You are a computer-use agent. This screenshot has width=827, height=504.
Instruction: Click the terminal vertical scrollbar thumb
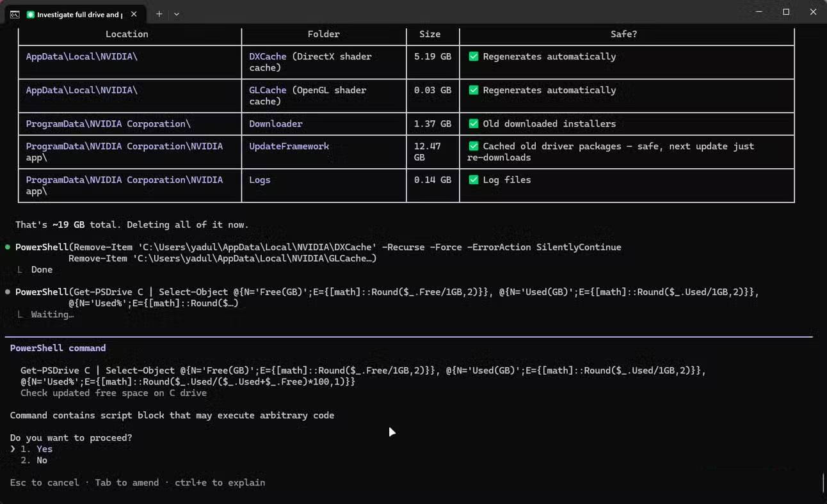[823, 482]
